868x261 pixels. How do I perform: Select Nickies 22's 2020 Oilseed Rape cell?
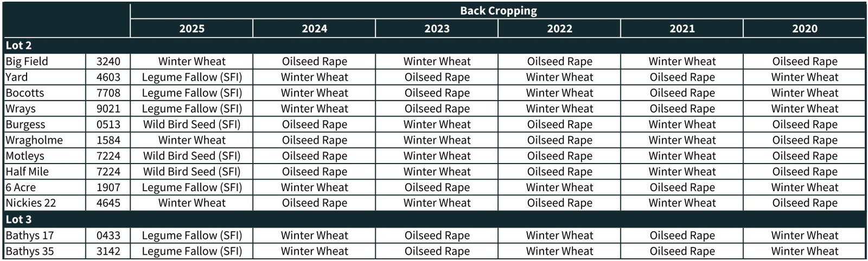pyautogui.click(x=805, y=203)
